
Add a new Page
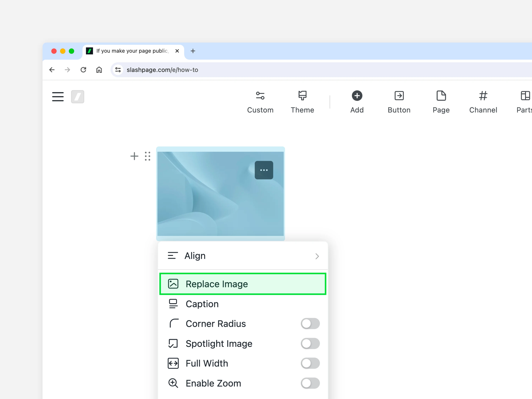coord(441,102)
